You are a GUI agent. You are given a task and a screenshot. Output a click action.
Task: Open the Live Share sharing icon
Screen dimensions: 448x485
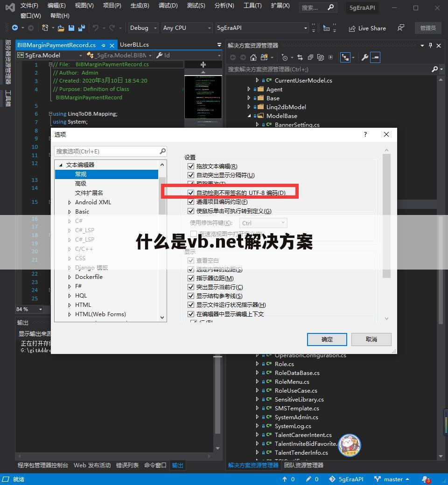click(352, 28)
